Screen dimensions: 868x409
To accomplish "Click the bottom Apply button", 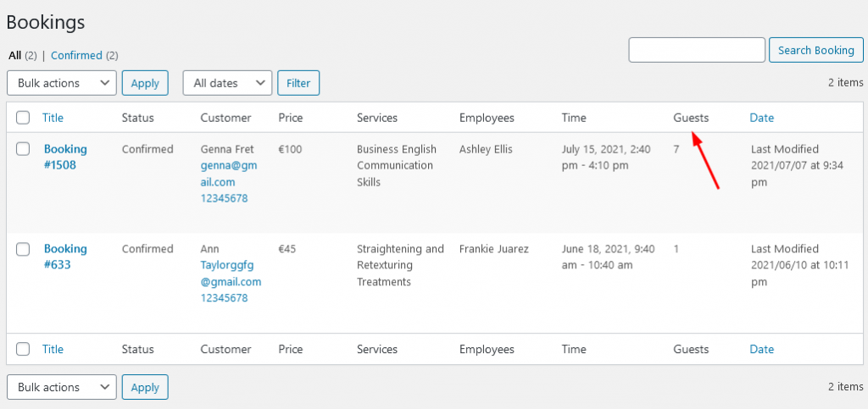I will 145,388.
